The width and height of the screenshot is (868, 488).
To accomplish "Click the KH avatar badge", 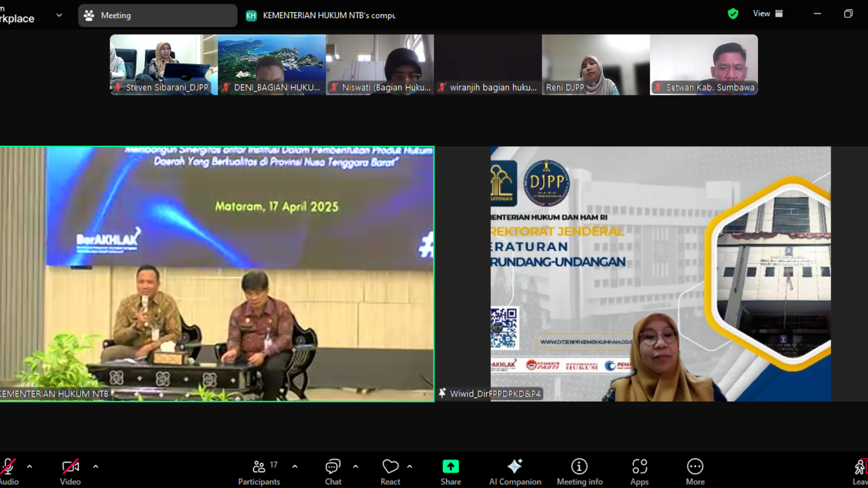I will point(251,15).
